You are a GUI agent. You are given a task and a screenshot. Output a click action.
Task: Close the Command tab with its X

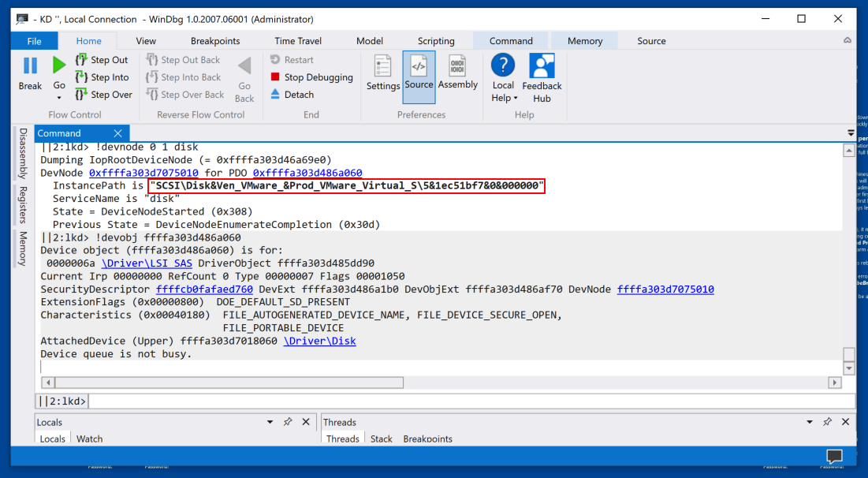click(x=118, y=133)
